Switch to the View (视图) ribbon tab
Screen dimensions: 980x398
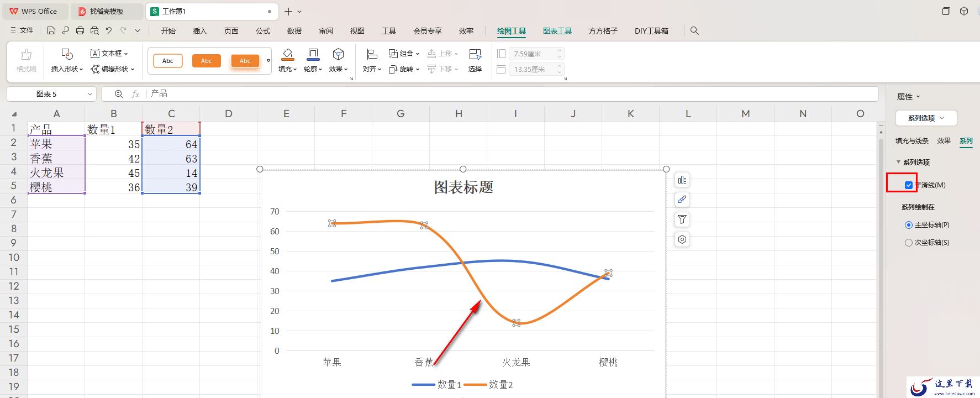[357, 31]
